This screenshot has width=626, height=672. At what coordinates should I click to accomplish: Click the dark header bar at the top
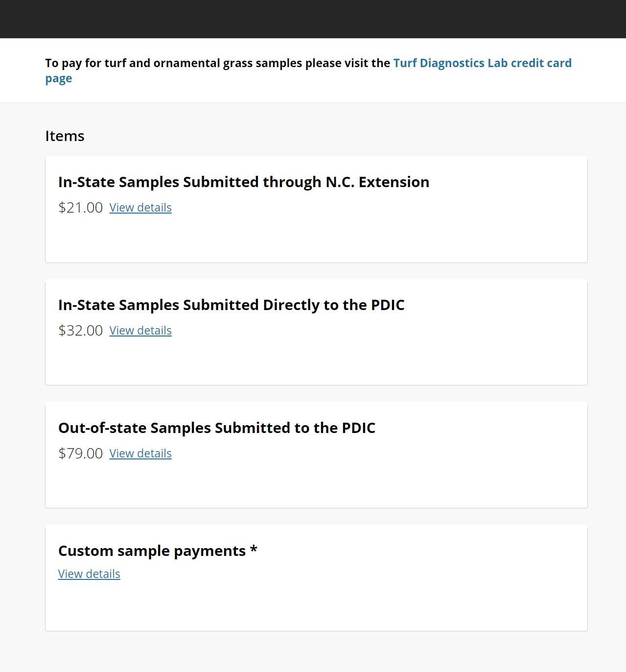click(313, 19)
